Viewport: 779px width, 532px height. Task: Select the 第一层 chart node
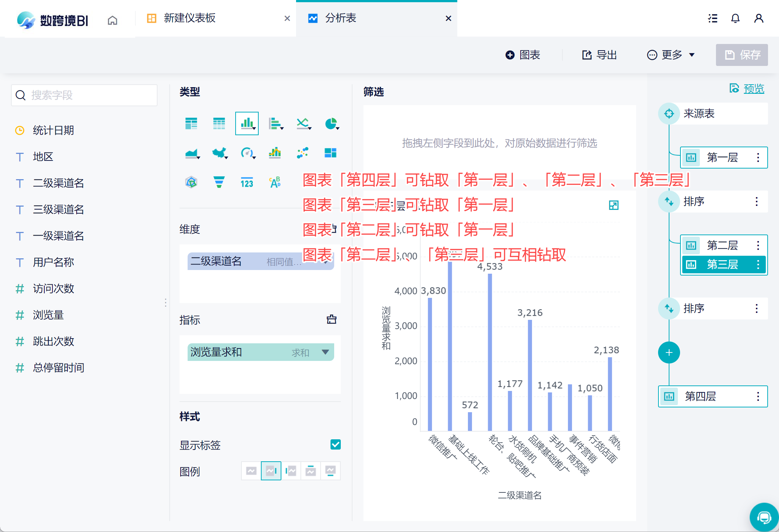pos(722,158)
